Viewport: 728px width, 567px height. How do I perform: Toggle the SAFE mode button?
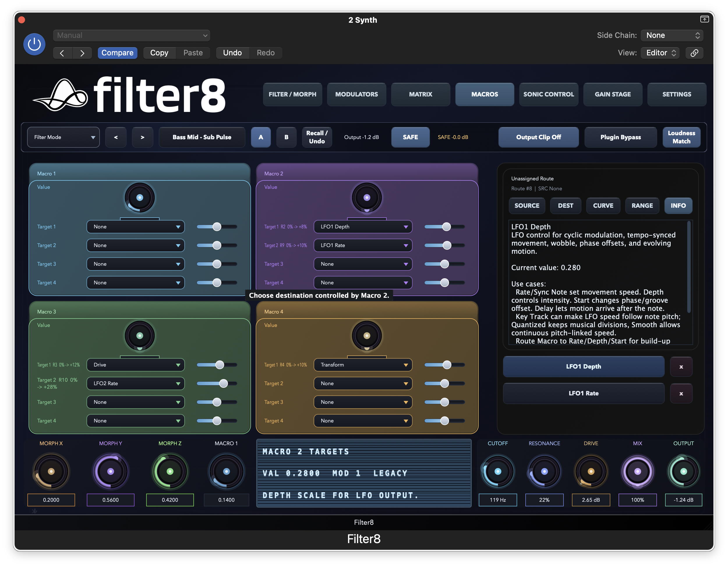tap(410, 137)
